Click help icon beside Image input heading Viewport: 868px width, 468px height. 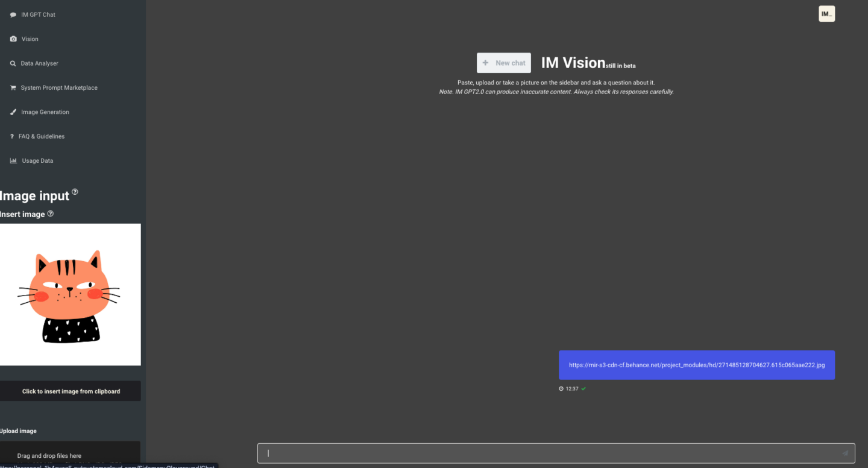[75, 192]
